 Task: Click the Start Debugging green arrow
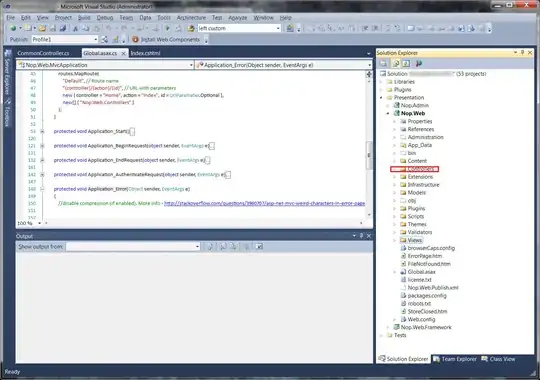tap(167, 28)
